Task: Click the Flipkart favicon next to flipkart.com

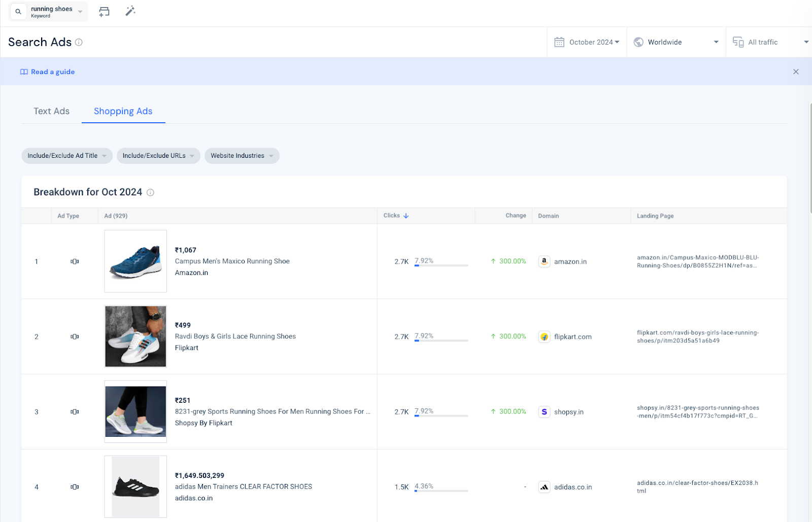Action: pyautogui.click(x=544, y=336)
